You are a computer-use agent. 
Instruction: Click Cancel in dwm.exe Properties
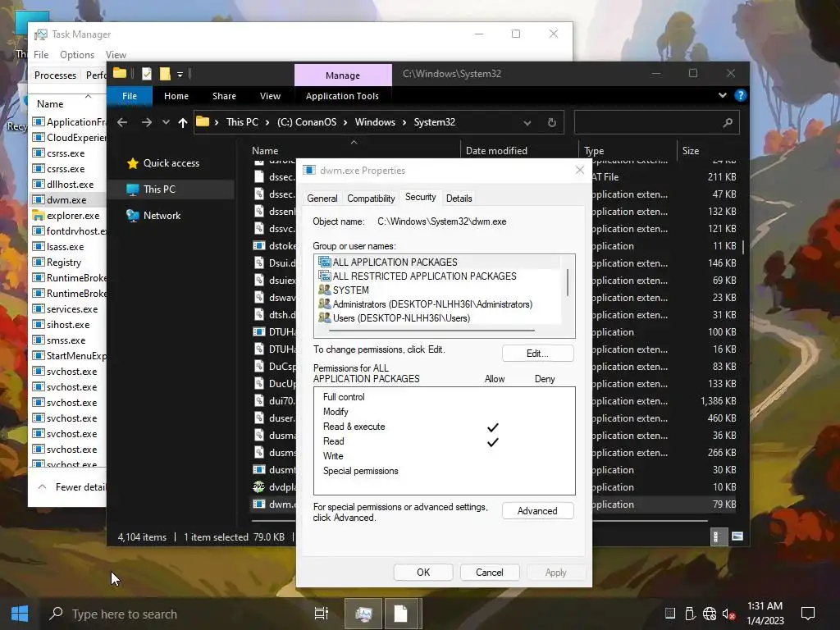point(490,572)
